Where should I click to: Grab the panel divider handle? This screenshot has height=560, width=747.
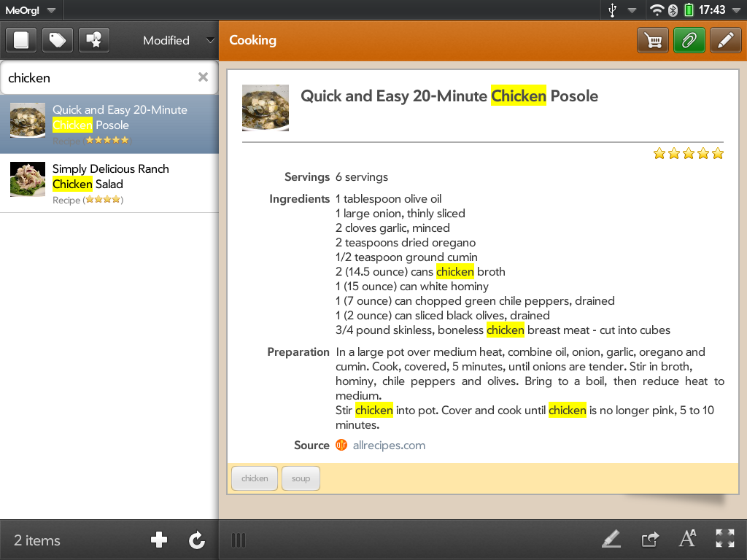[x=239, y=540]
